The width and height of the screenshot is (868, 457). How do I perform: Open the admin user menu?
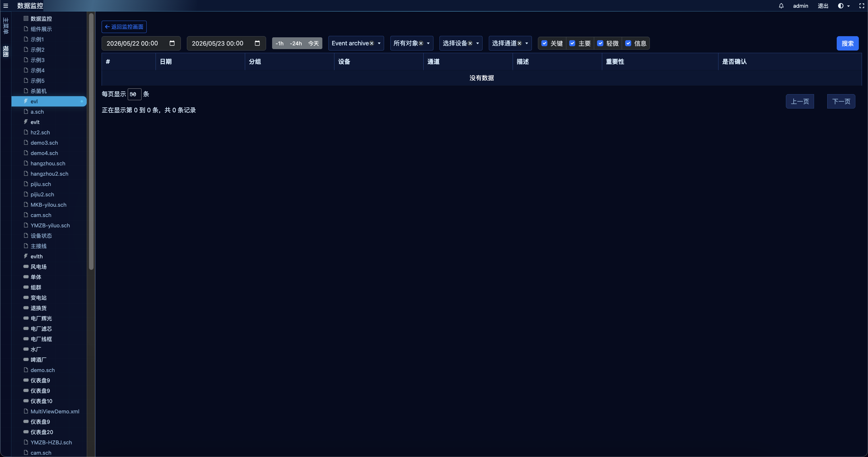click(801, 6)
